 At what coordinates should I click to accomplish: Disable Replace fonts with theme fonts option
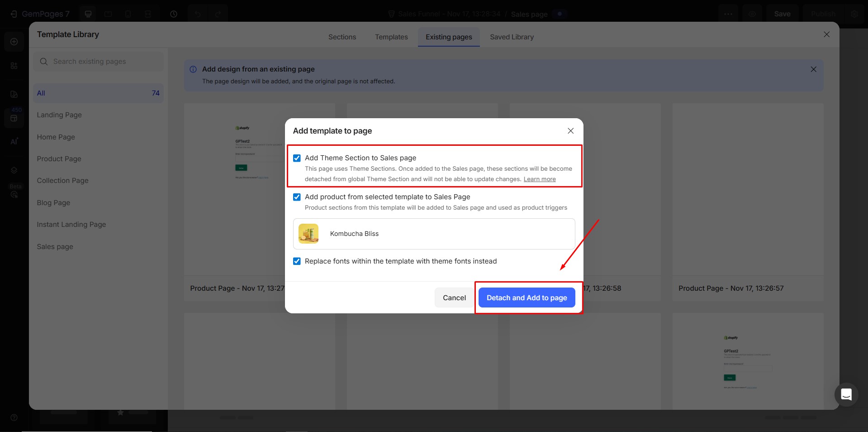coord(297,261)
